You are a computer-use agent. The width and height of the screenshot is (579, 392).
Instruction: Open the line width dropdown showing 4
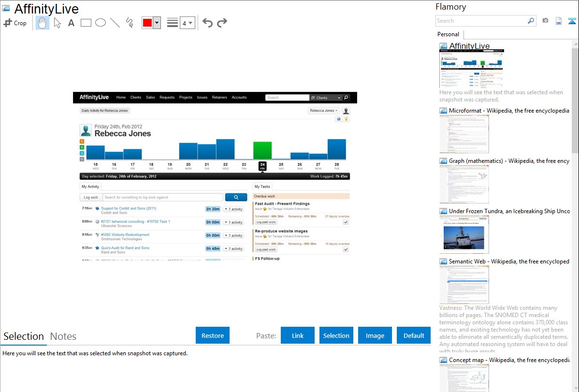[x=187, y=23]
